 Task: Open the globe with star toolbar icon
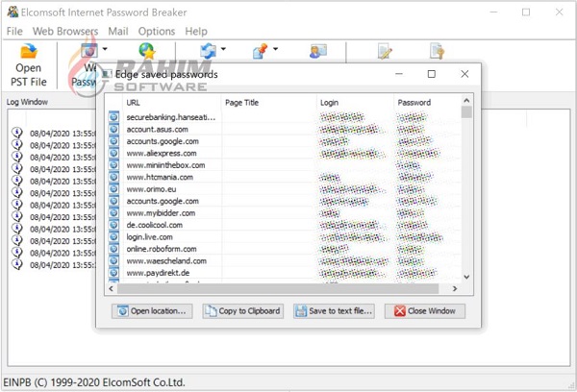147,51
